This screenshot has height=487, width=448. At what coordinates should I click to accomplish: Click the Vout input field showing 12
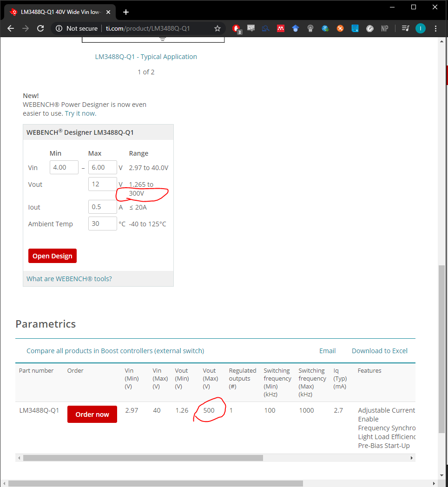click(x=103, y=184)
